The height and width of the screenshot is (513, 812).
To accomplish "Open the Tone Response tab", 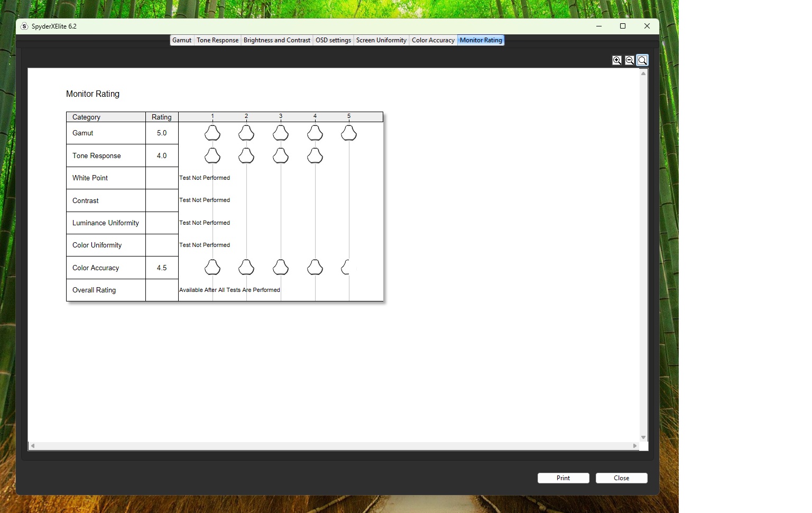I will click(x=217, y=40).
